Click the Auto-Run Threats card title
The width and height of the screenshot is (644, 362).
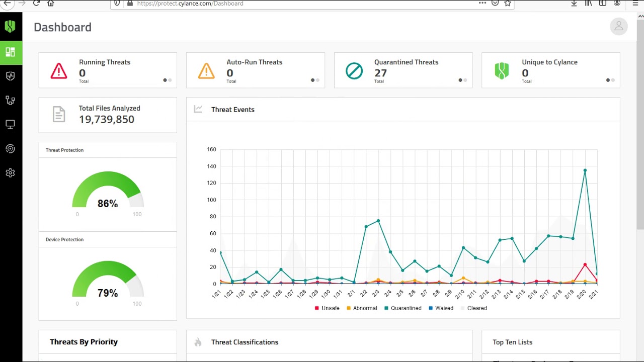255,62
